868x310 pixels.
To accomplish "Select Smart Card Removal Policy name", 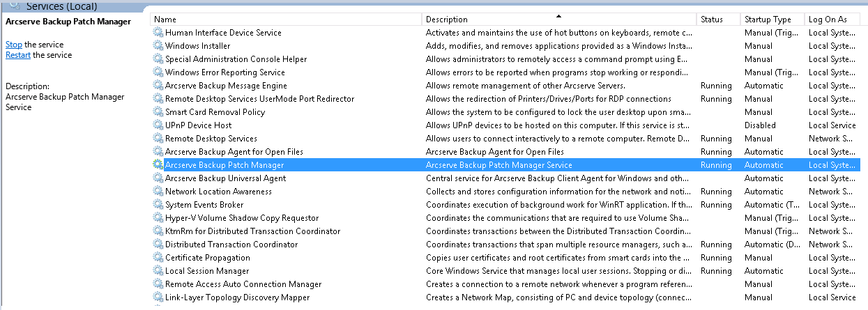I will [x=215, y=112].
